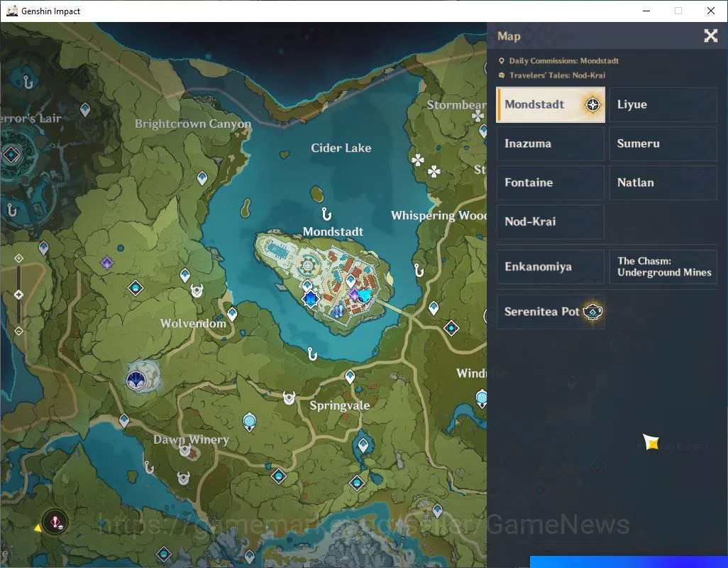Image resolution: width=728 pixels, height=568 pixels.
Task: Select the diamond domain icon northwest of Wolvendom
Action: [136, 288]
